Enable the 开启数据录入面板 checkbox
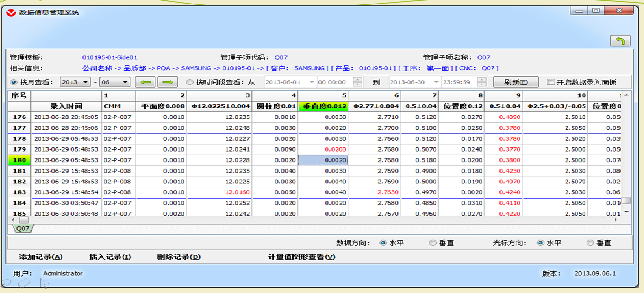Image resolution: width=644 pixels, height=293 pixels. pos(550,82)
